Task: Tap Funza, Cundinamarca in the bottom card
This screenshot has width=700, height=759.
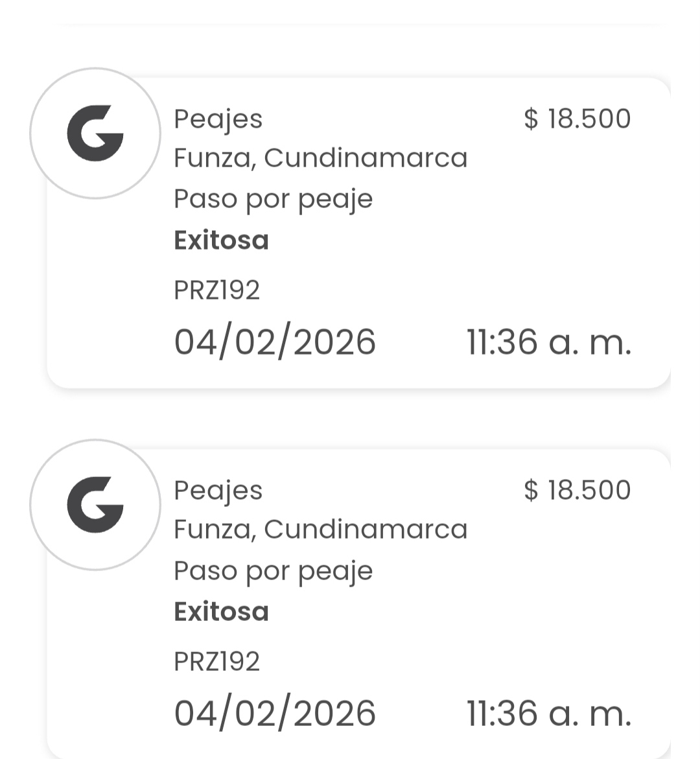Action: pyautogui.click(x=320, y=530)
